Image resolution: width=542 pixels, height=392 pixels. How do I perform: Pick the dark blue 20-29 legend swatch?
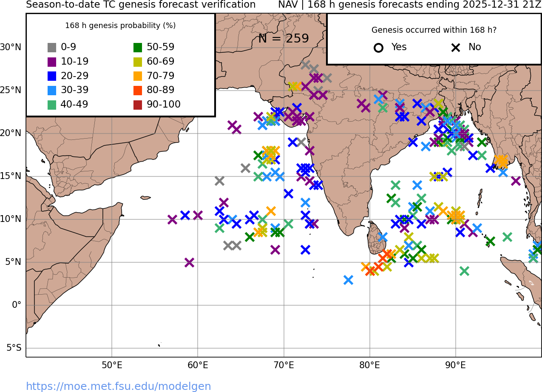(52, 76)
